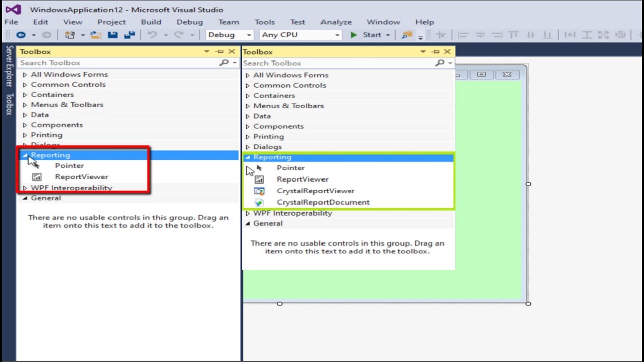
Task: Open the Undo history dropdown arrow
Action: (x=165, y=35)
